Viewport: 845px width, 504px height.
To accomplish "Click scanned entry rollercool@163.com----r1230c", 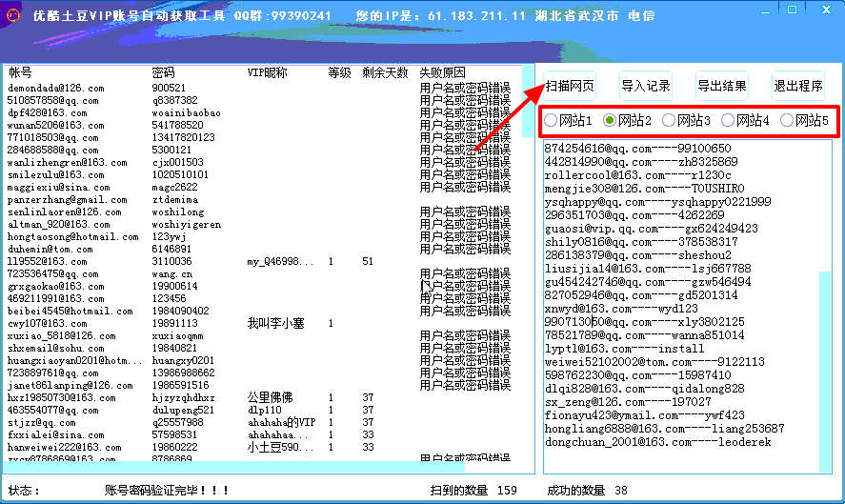I will (637, 175).
